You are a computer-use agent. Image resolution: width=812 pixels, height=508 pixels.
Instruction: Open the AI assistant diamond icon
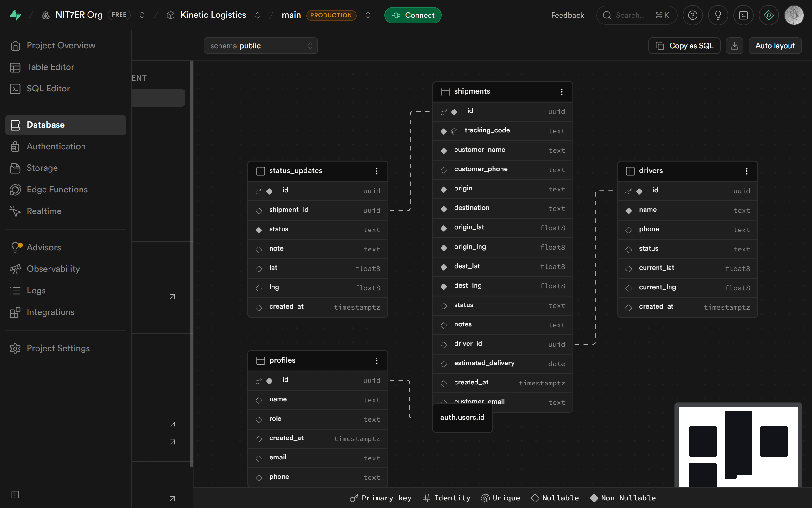tap(769, 15)
